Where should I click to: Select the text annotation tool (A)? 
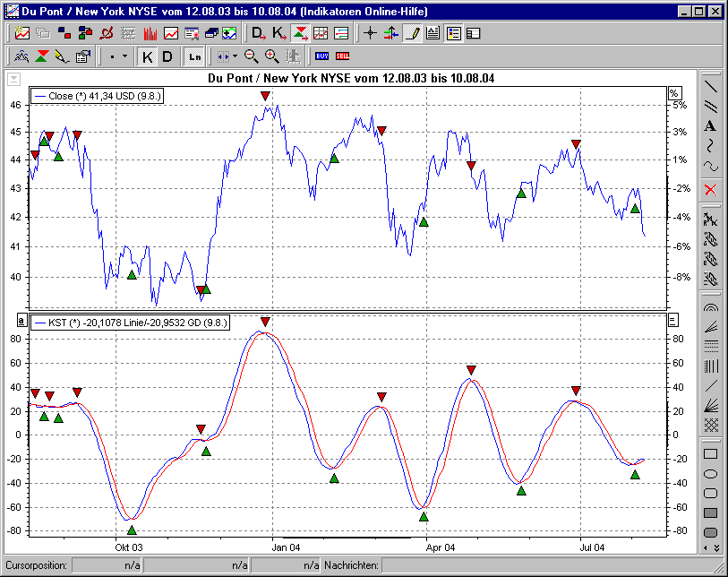tap(708, 125)
